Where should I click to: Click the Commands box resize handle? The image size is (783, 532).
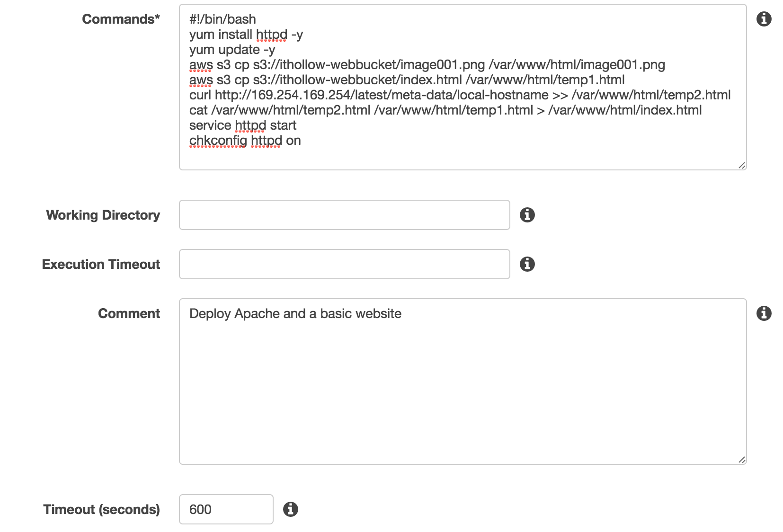point(742,165)
